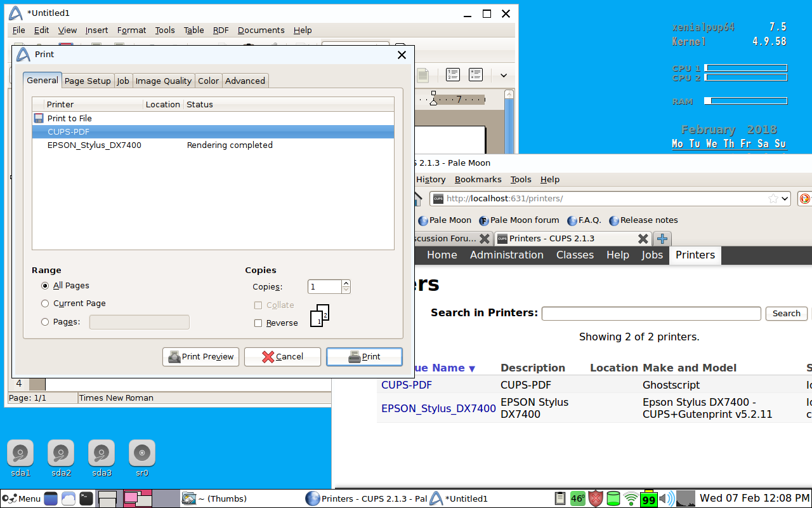The height and width of the screenshot is (508, 812).
Task: Toggle numbered list in AbiWord toolbar
Action: [x=452, y=75]
